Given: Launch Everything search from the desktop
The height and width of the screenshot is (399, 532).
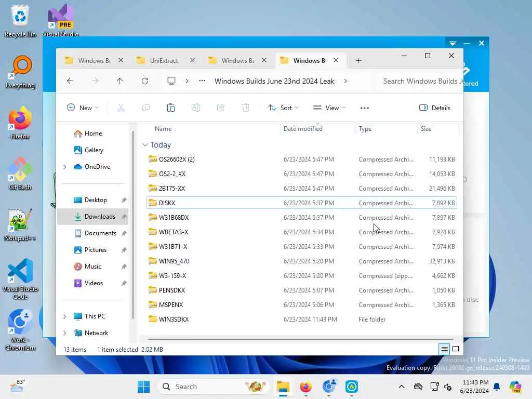Looking at the screenshot, I should point(20,72).
